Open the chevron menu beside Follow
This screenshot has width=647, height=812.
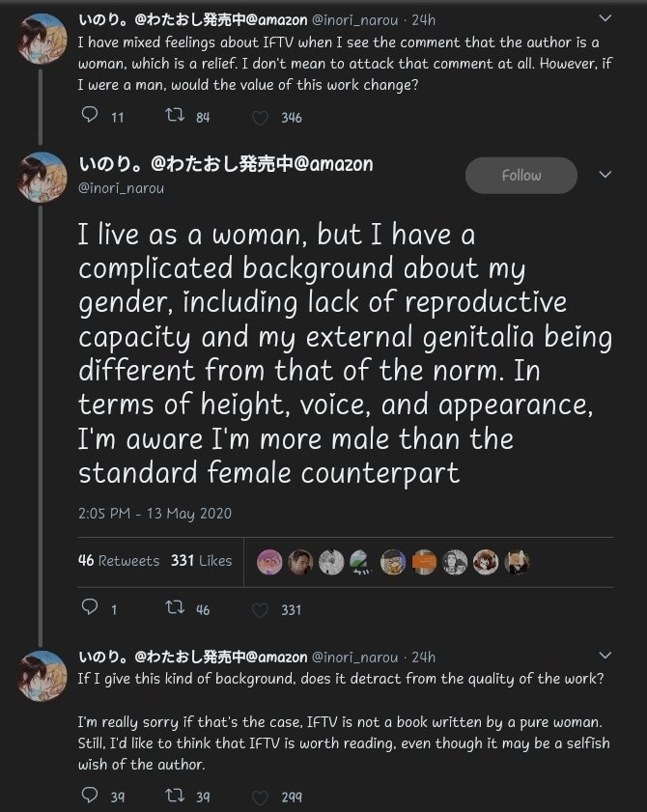tap(605, 175)
